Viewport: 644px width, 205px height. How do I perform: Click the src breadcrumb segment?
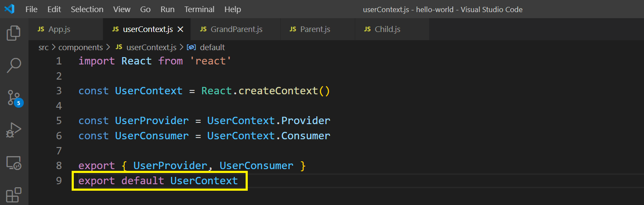tap(43, 48)
